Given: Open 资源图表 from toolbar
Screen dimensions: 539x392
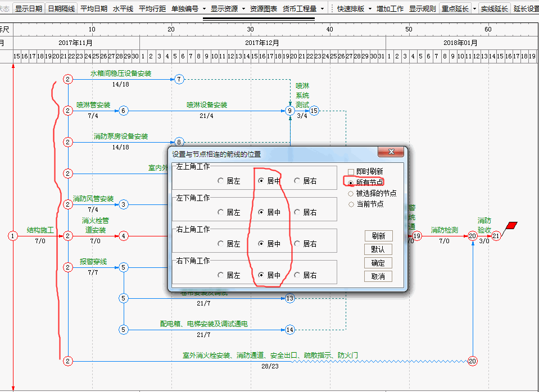Looking at the screenshot, I should point(263,8).
